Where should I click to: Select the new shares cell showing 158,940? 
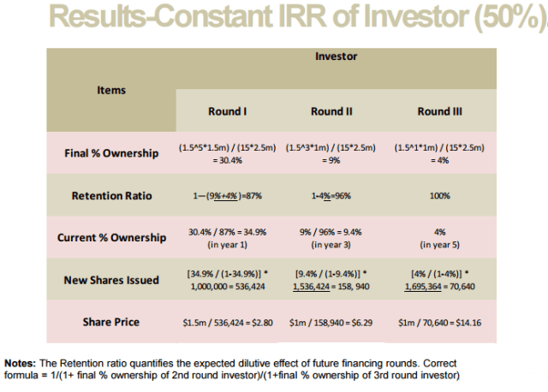coord(332,280)
